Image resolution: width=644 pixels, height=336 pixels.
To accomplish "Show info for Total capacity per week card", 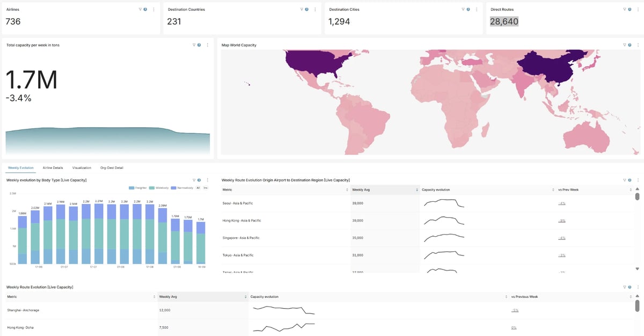I will pos(199,45).
